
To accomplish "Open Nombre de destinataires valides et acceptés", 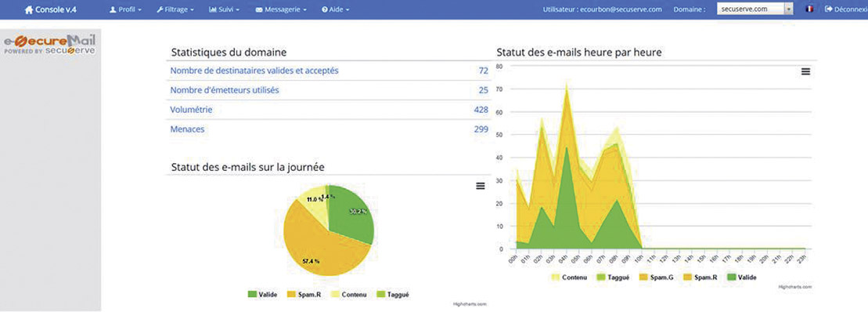I will [254, 71].
